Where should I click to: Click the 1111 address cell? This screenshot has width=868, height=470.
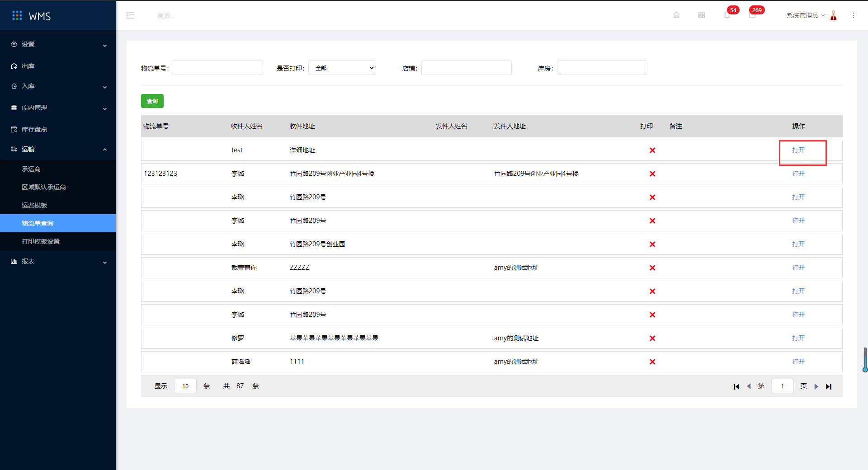point(297,362)
